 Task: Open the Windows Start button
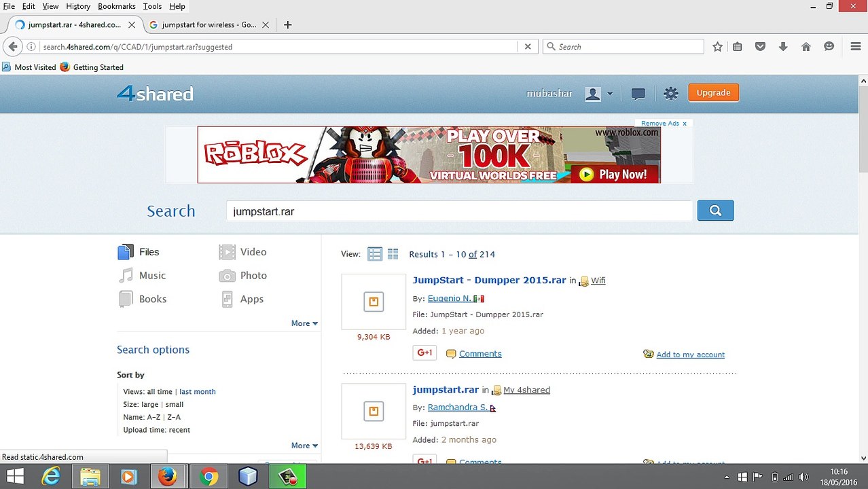(x=14, y=477)
